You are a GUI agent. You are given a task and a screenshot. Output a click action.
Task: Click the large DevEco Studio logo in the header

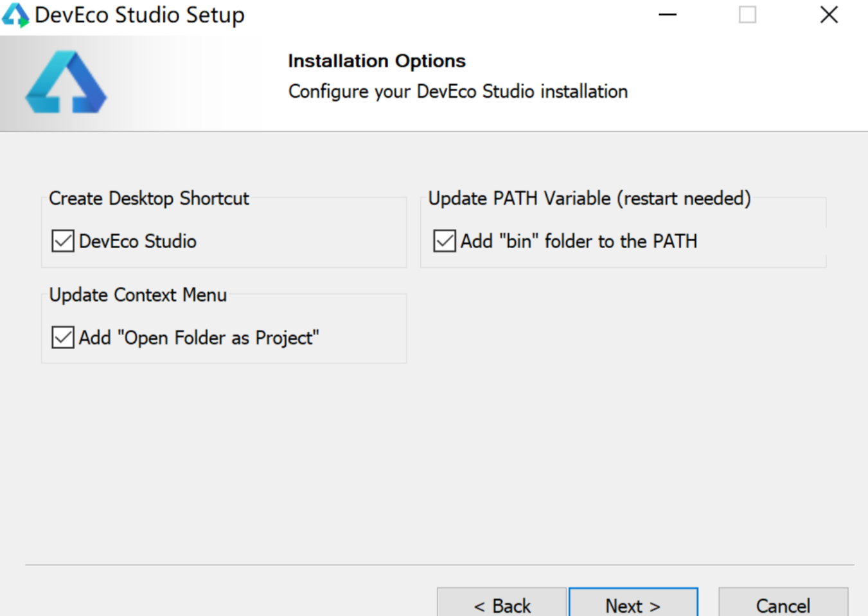(66, 83)
